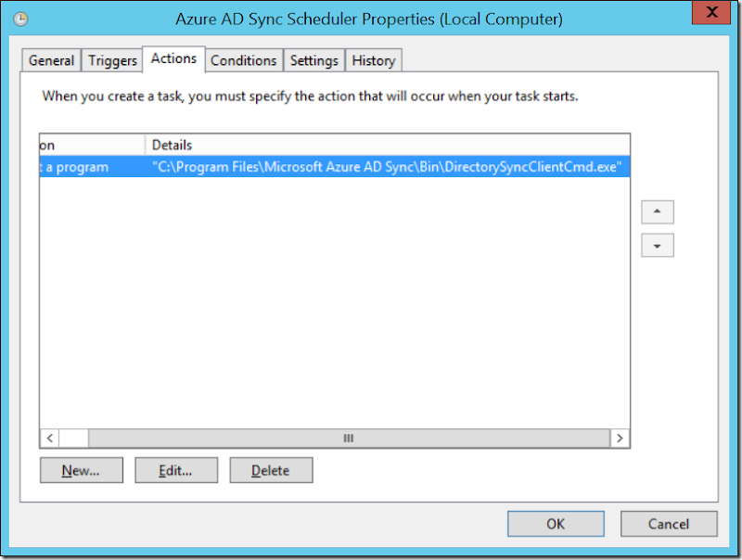This screenshot has width=742, height=560.
Task: Select the Actions tab
Action: (173, 59)
